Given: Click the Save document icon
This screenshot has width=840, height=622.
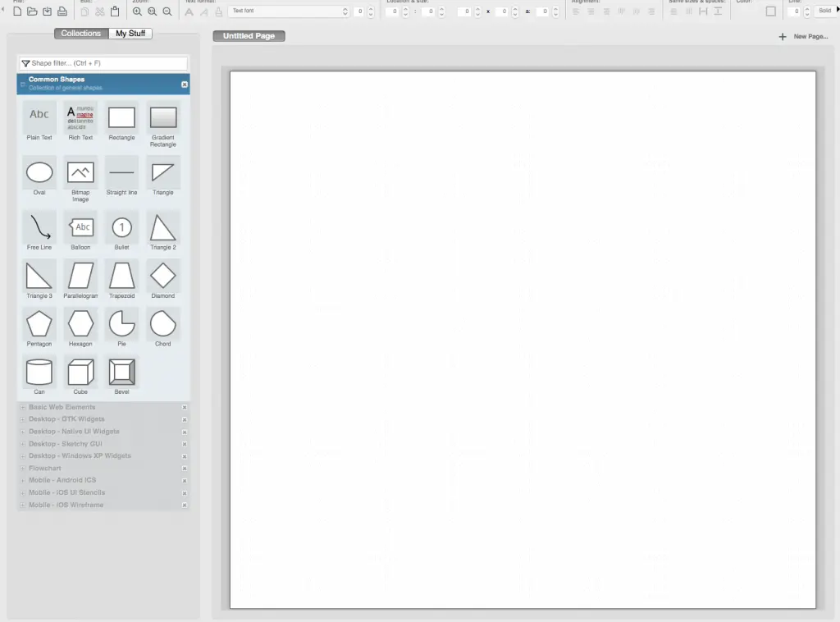Looking at the screenshot, I should pyautogui.click(x=47, y=11).
